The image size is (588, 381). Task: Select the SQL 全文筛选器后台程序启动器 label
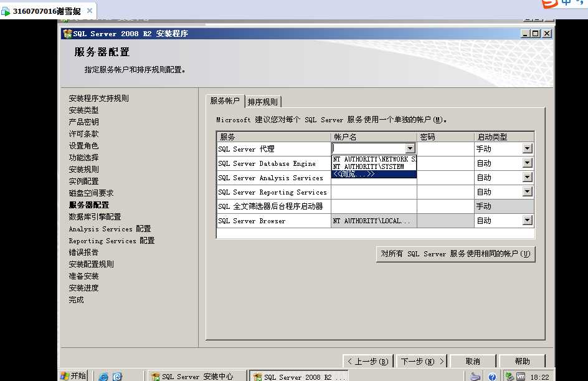coord(271,206)
